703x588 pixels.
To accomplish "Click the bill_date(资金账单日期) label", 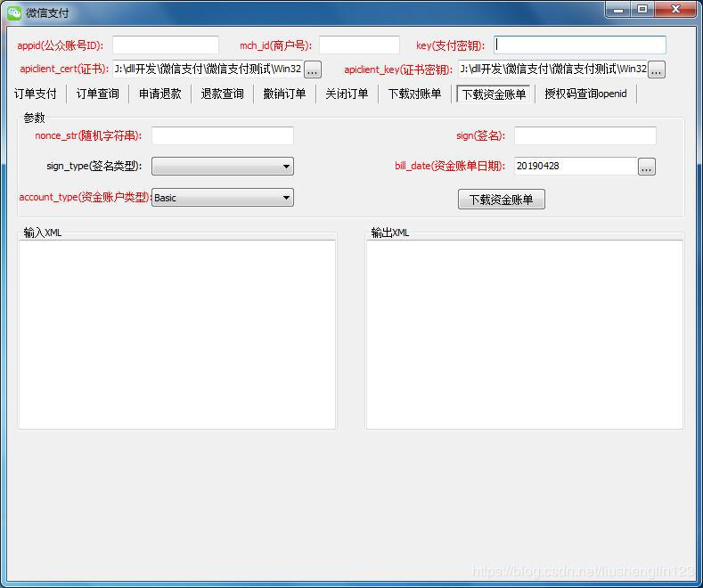I will click(450, 166).
